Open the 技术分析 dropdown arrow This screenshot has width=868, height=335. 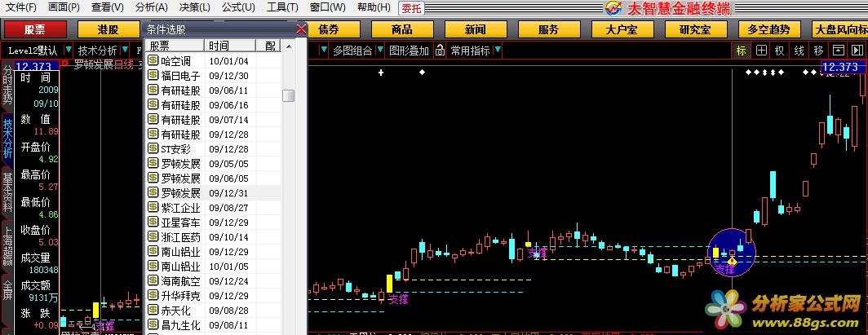(x=125, y=51)
